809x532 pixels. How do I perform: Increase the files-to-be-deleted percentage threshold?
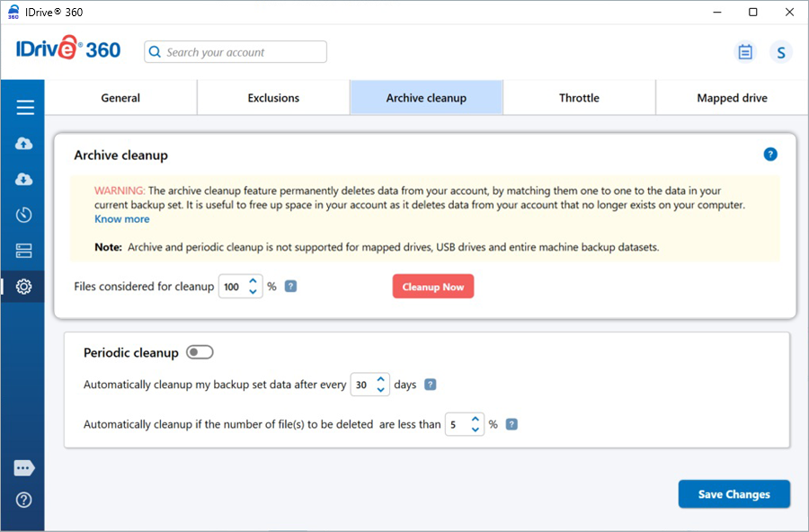tap(476, 419)
